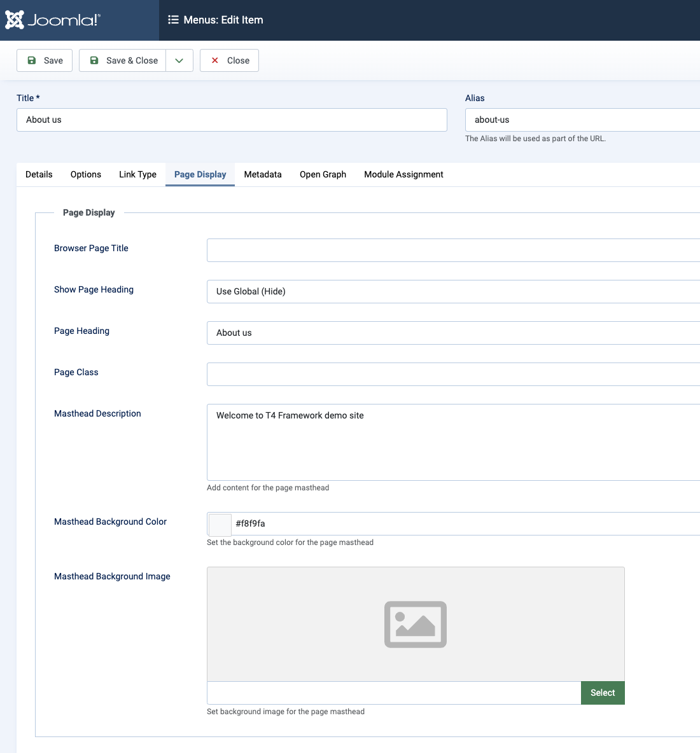Screen dimensions: 700x753
Task: Expand the Save & Close dropdown arrow
Action: coord(179,60)
